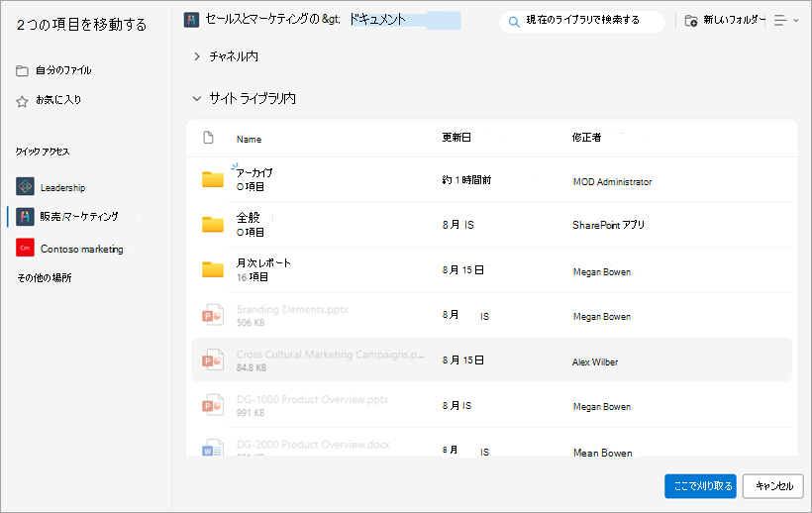Click the アーカイブ folder name
812x513 pixels.
coord(254,172)
